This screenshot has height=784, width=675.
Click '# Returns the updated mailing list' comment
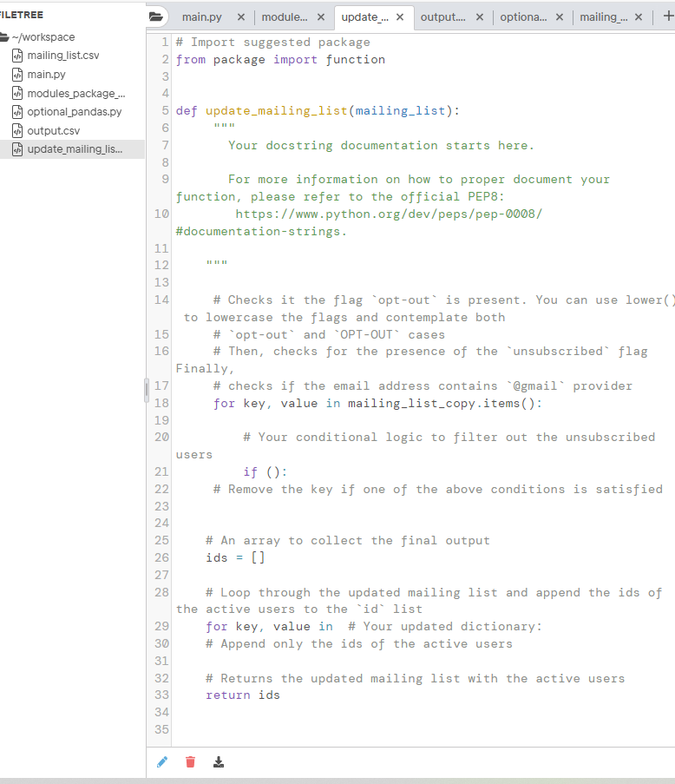pyautogui.click(x=416, y=678)
